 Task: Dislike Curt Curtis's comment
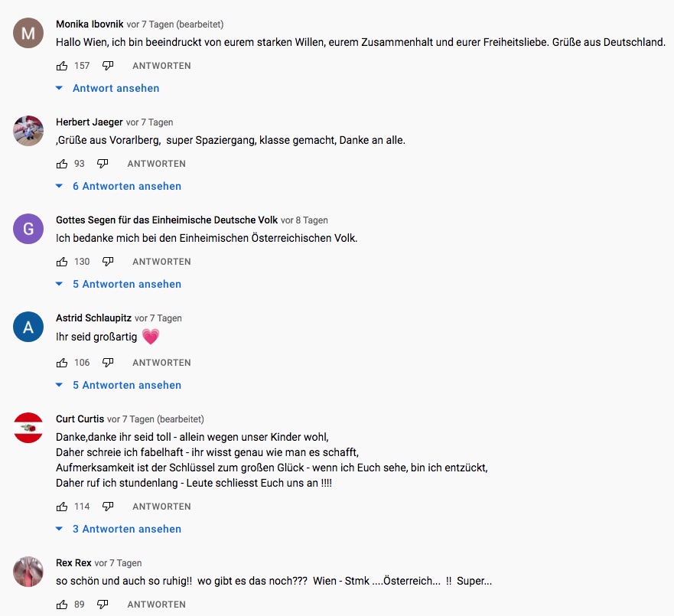108,507
